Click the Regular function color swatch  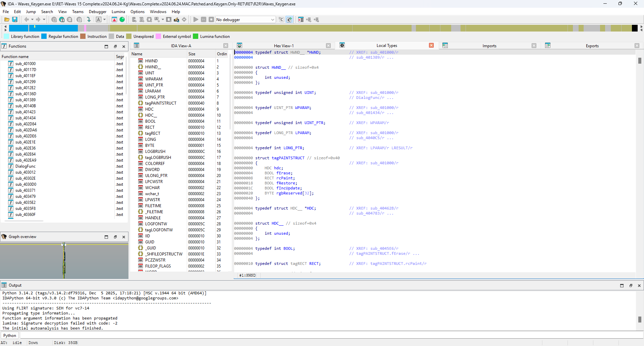(44, 37)
